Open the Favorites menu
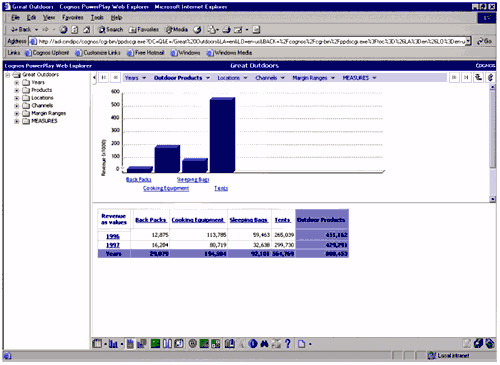This screenshot has height=365, width=500. pyautogui.click(x=72, y=18)
